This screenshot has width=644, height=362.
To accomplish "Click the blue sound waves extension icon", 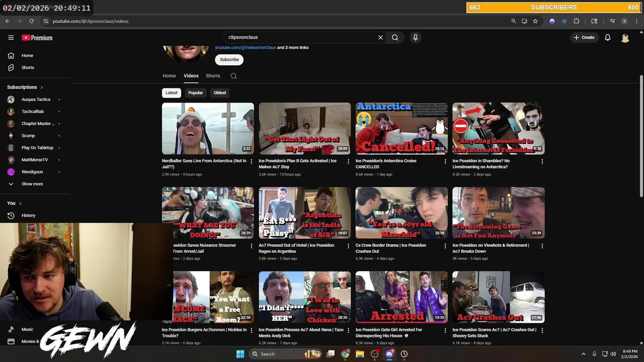I will (564, 21).
